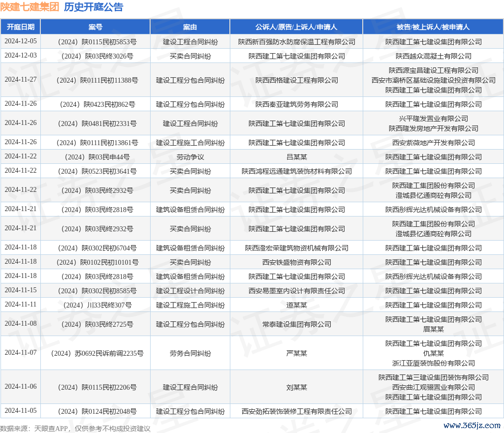This screenshot has height=433, width=504.
Task: Select the blue 历史开庭公告 heading
Action: (94, 7)
